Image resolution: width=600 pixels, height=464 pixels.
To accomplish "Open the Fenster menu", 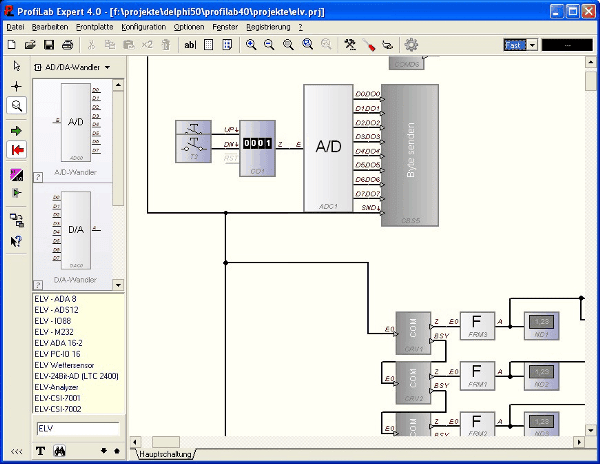I will click(x=225, y=27).
